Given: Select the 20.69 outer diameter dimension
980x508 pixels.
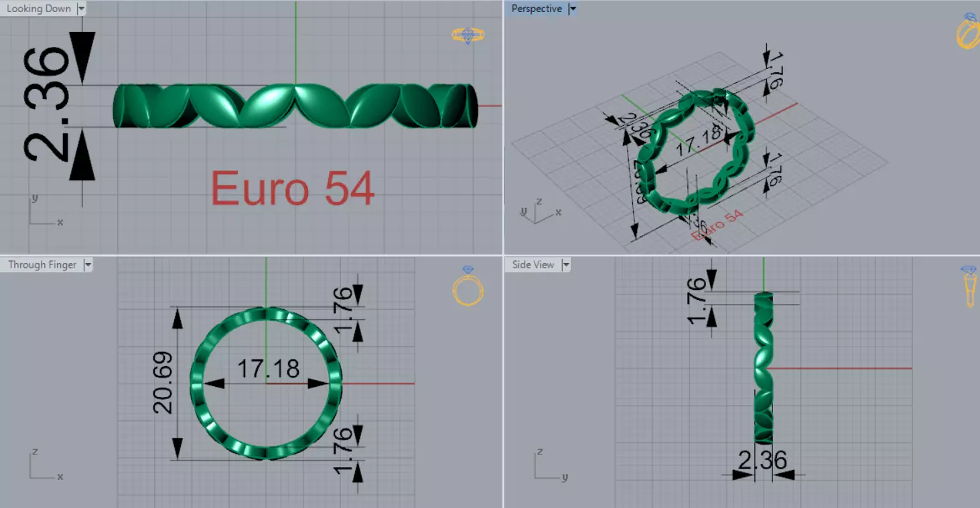Looking at the screenshot, I should 163,383.
